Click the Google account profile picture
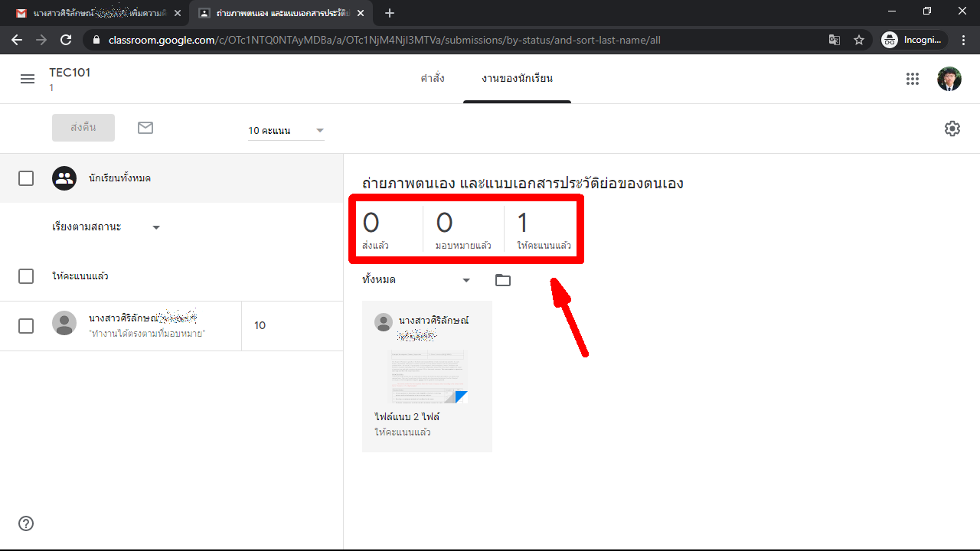 tap(949, 79)
